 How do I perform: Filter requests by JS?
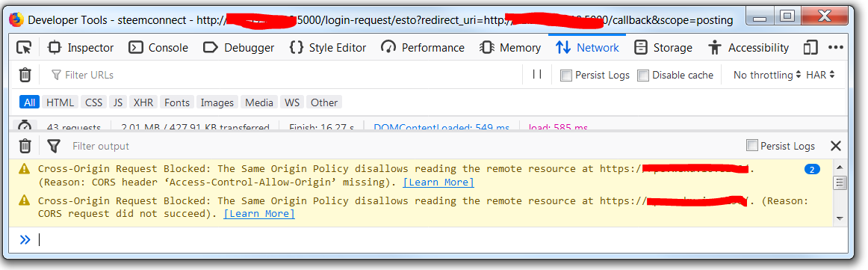[x=118, y=102]
